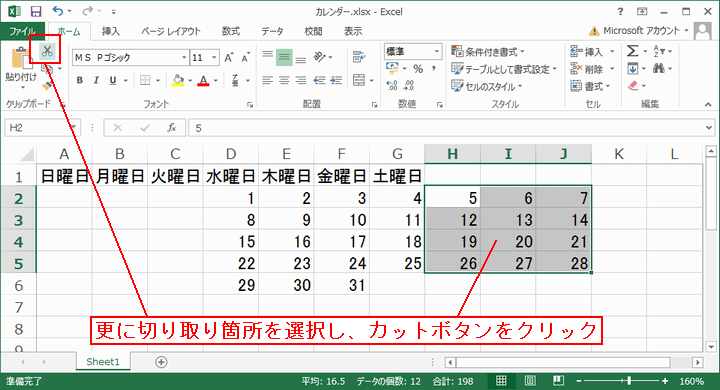Switch to 挿入 ribbon tab

pos(110,31)
